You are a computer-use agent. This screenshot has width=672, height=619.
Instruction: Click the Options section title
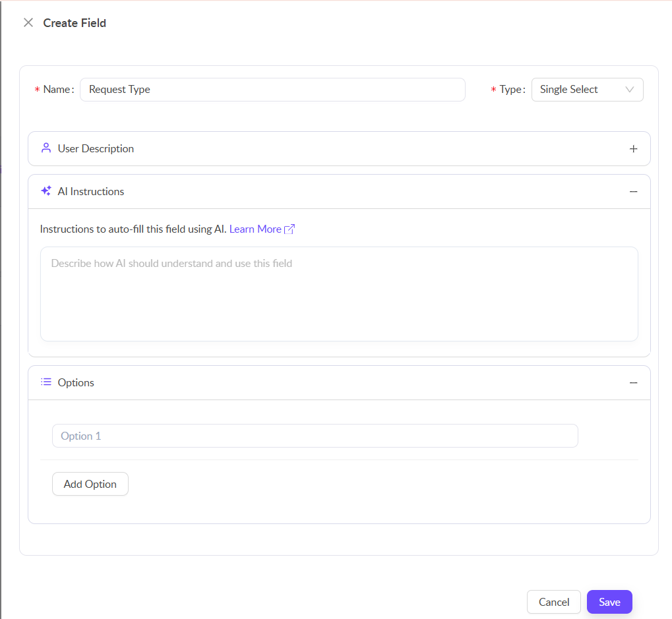[x=76, y=383]
